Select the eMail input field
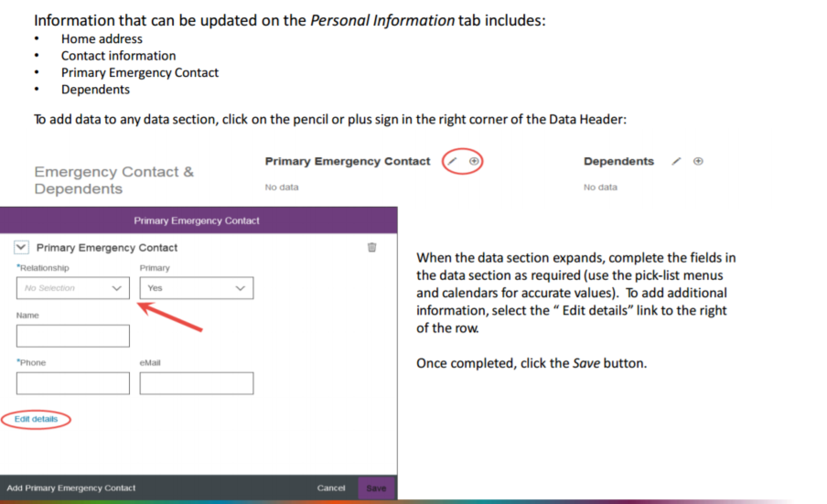 (196, 383)
